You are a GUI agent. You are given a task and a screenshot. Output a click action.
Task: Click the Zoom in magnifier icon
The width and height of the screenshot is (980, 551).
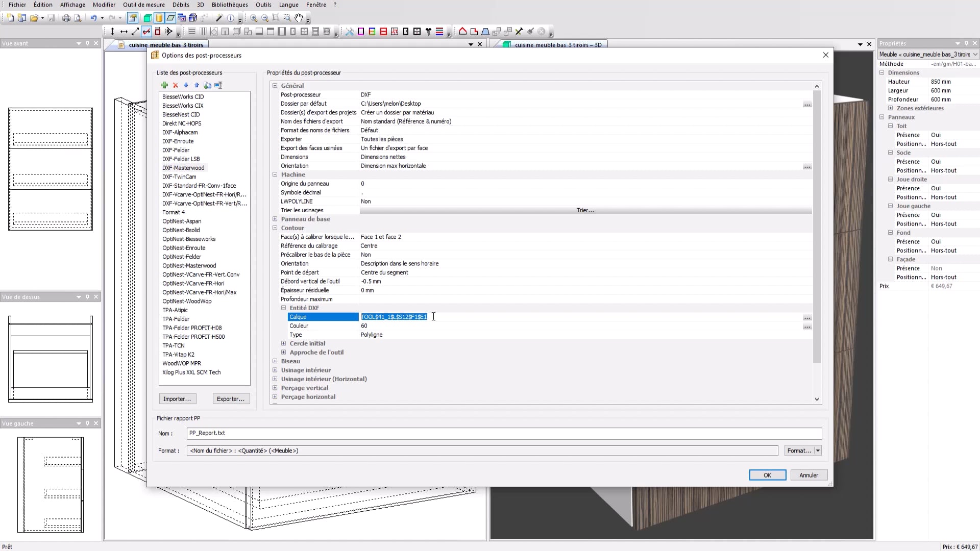(254, 18)
